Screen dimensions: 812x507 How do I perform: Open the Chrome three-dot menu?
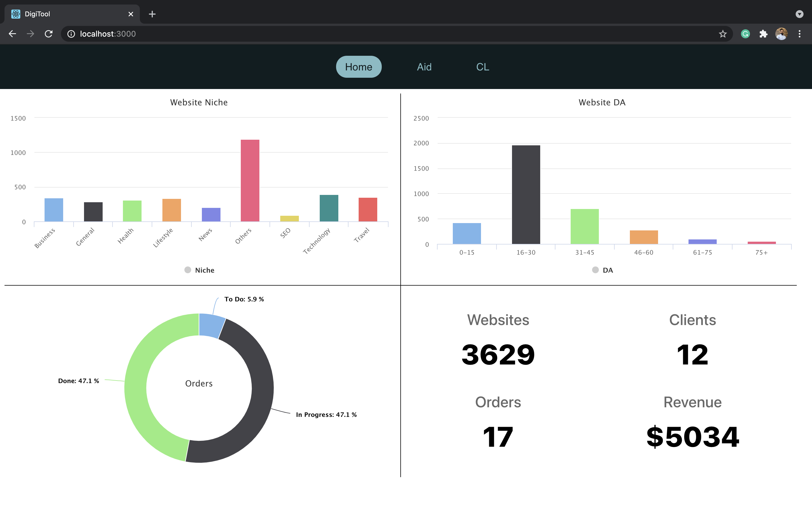click(x=800, y=34)
